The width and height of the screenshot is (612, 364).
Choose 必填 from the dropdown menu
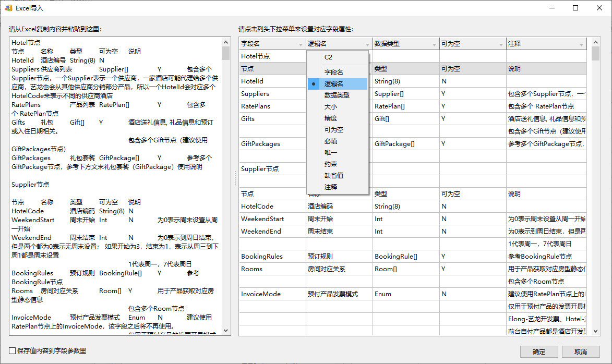pyautogui.click(x=338, y=141)
